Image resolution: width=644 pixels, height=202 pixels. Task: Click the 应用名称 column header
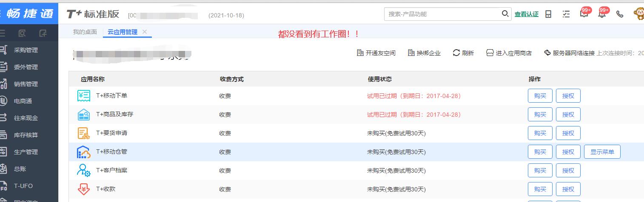(93, 79)
